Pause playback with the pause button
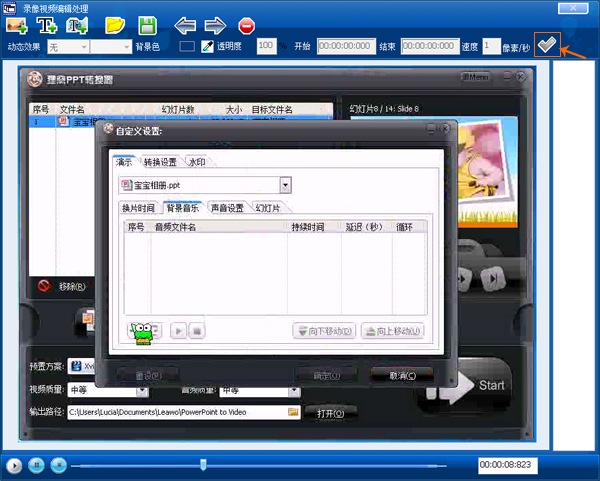Image resolution: width=600 pixels, height=481 pixels. point(37,465)
